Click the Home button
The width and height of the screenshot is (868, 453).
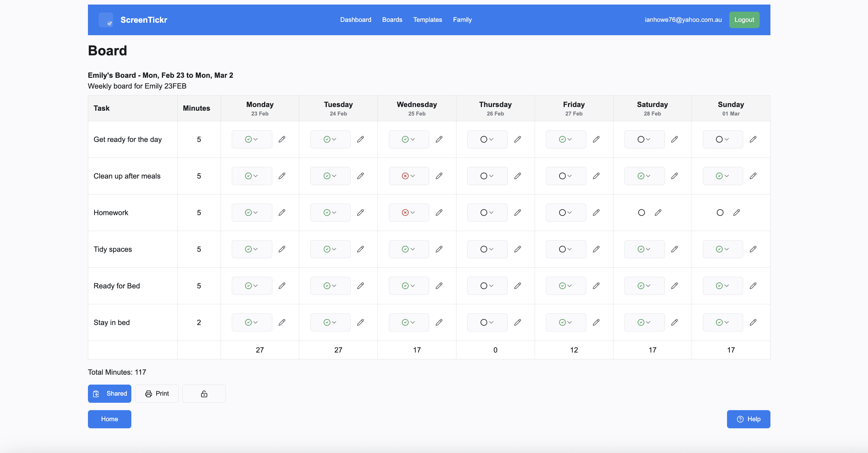(x=109, y=419)
